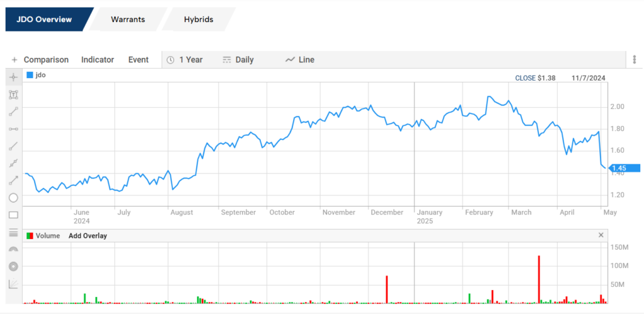The width and height of the screenshot is (644, 314).
Task: Click the CLOSE $1.38 readout
Action: tap(535, 78)
